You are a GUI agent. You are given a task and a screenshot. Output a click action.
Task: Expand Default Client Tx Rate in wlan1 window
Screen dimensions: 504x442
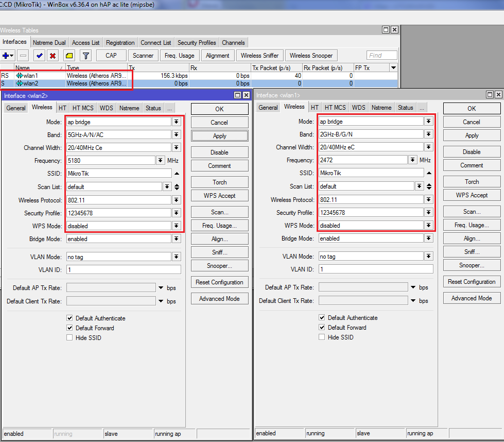[413, 300]
